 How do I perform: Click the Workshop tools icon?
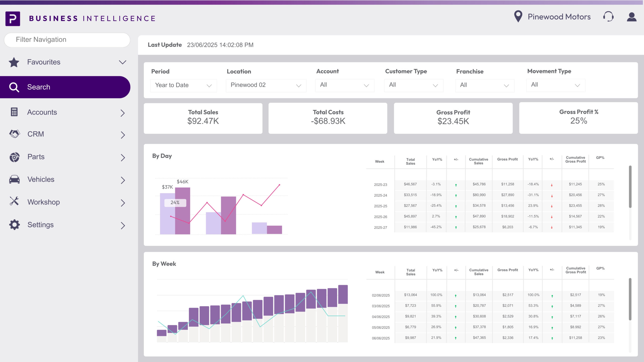[x=14, y=201]
